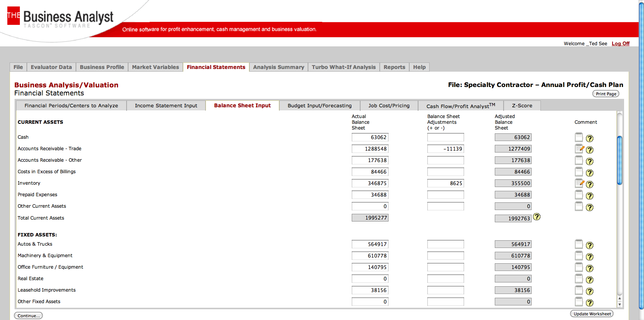Open help for Office Furniture / Equipment
The image size is (644, 320).
590,268
